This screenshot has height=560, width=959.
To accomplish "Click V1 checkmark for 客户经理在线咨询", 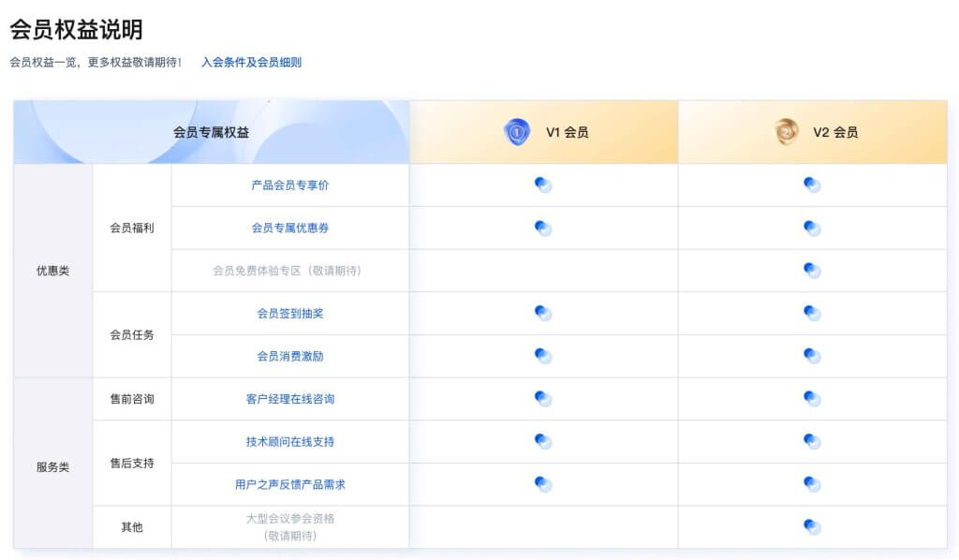I will pyautogui.click(x=543, y=399).
